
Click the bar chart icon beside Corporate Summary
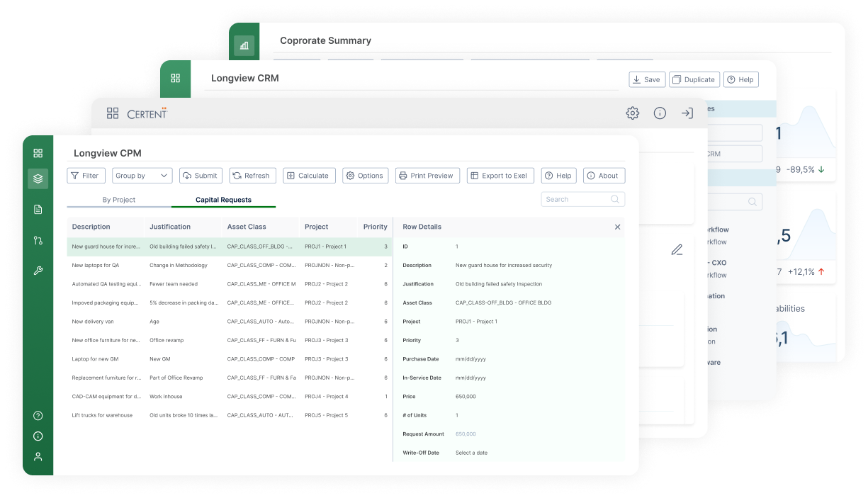pyautogui.click(x=244, y=45)
